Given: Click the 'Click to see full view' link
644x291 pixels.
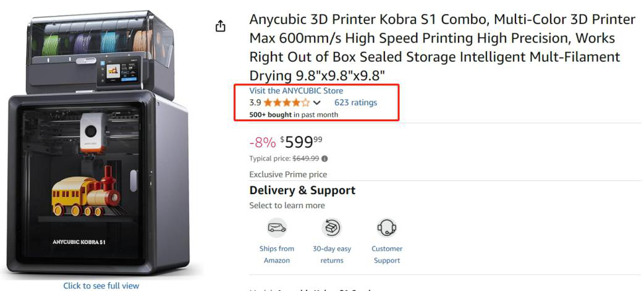Looking at the screenshot, I should pyautogui.click(x=101, y=285).
